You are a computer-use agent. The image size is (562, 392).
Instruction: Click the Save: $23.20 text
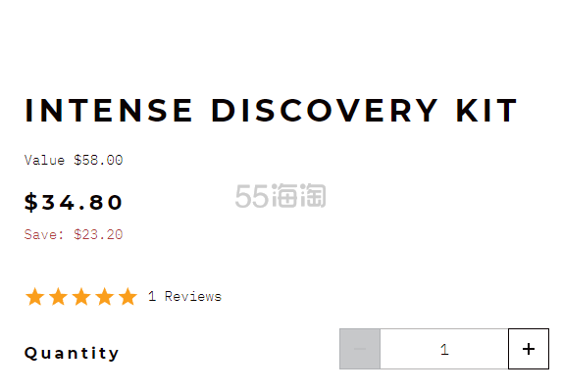click(x=74, y=234)
